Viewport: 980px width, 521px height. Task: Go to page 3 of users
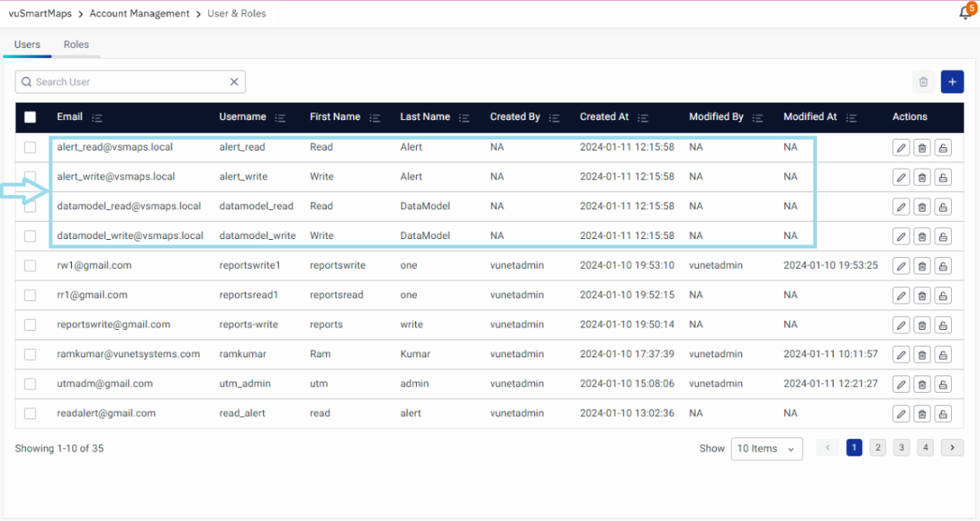click(901, 447)
